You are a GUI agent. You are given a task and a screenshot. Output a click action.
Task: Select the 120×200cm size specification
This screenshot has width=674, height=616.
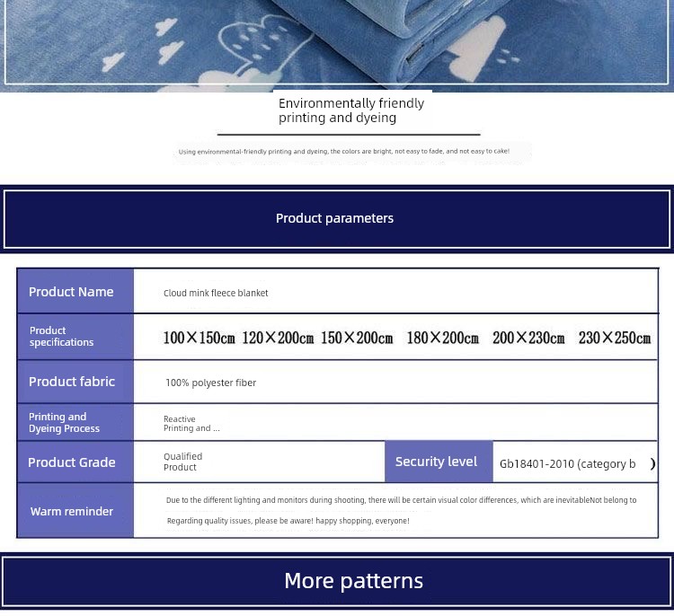coord(278,339)
